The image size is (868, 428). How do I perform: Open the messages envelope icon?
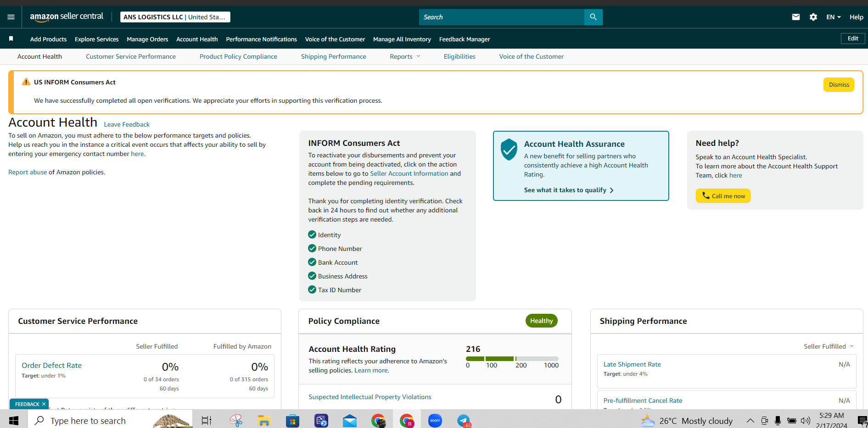coord(796,17)
